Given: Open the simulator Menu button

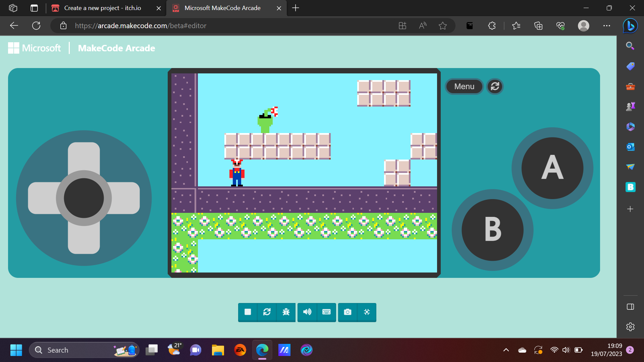Looking at the screenshot, I should 464,86.
